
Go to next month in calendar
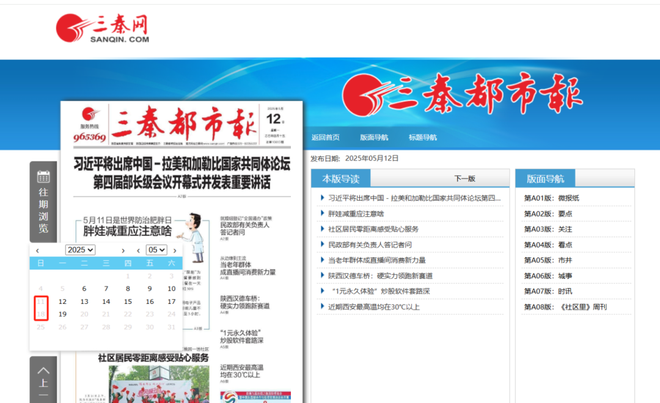(175, 251)
